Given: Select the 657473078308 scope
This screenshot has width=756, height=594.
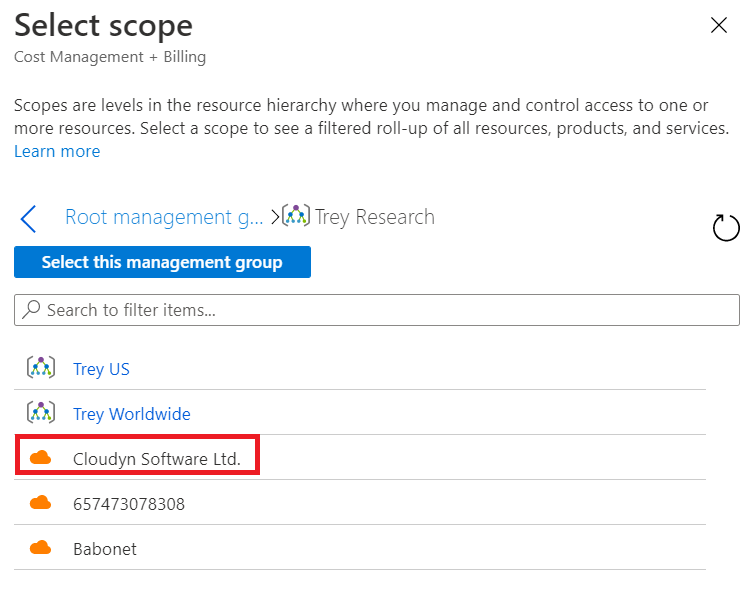Looking at the screenshot, I should click(128, 504).
